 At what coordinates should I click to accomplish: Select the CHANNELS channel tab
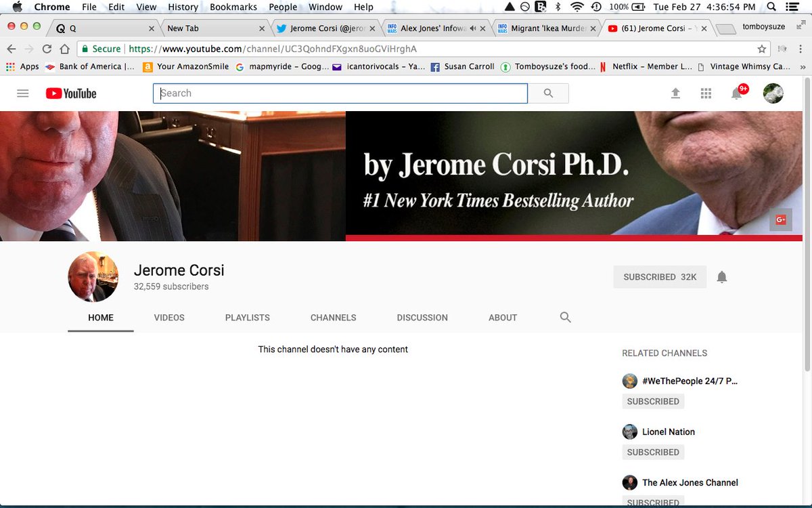point(334,318)
